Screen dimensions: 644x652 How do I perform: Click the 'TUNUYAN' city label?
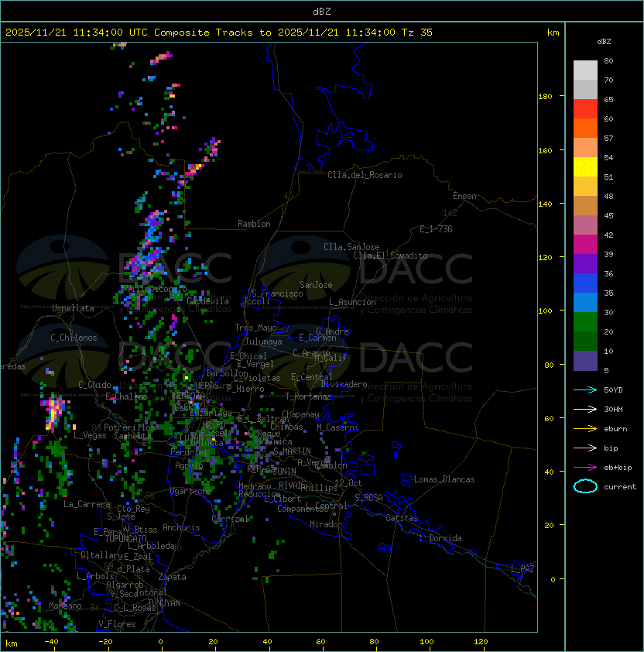point(164,603)
